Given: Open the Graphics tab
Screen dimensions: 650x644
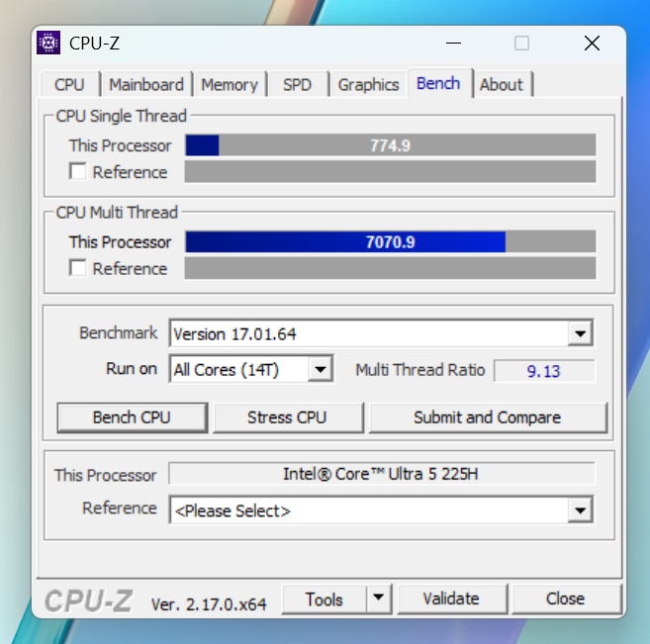Looking at the screenshot, I should (368, 84).
